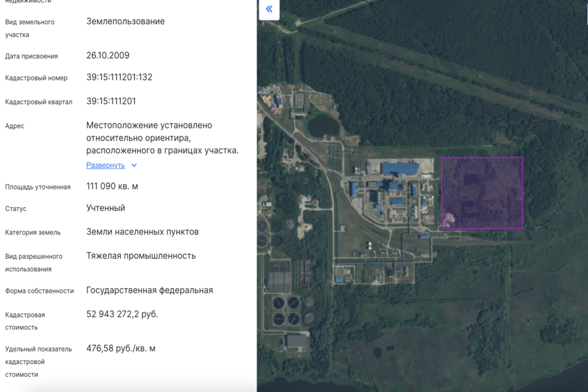Click unit value 476,58 руб./кв. м
The image size is (588, 392).
pos(121,348)
